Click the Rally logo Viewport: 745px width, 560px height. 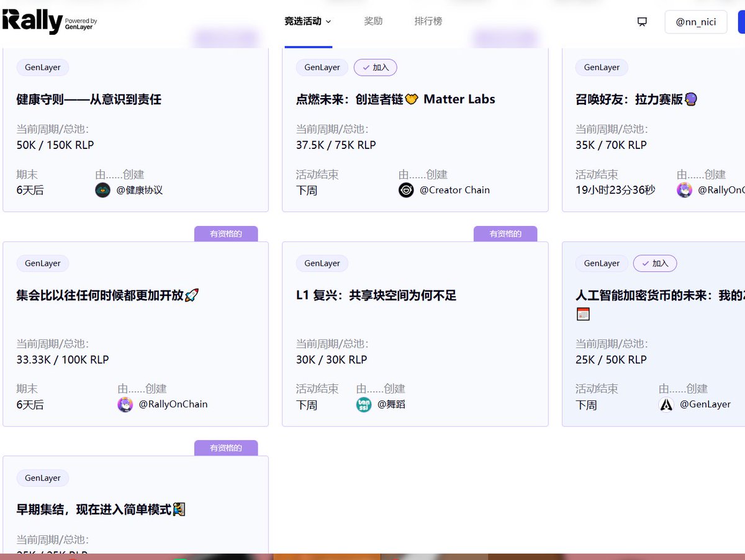[x=32, y=22]
